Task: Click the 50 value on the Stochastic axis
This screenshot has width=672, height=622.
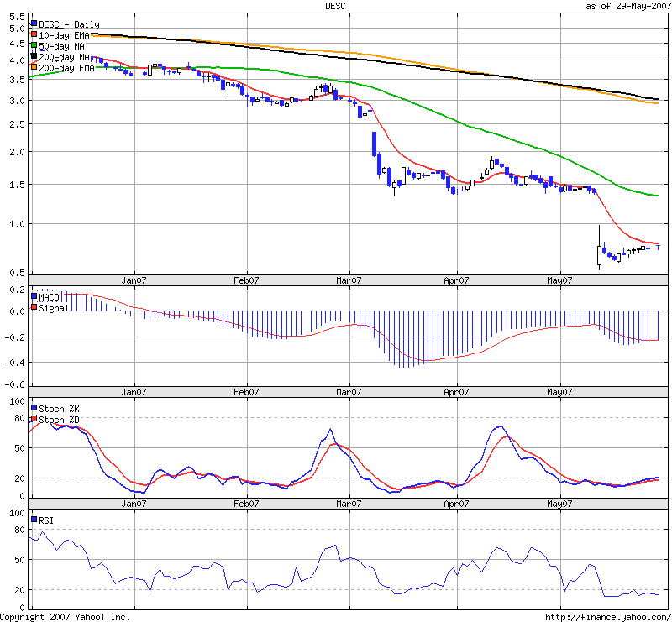Action: pyautogui.click(x=19, y=448)
